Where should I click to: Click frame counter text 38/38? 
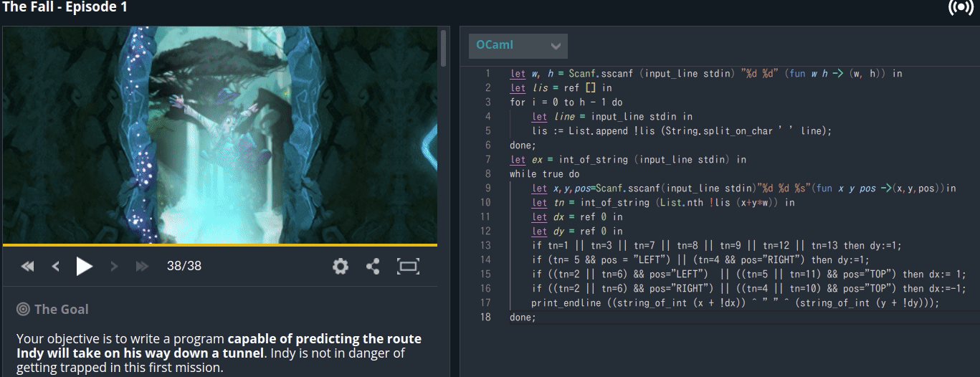(x=184, y=266)
